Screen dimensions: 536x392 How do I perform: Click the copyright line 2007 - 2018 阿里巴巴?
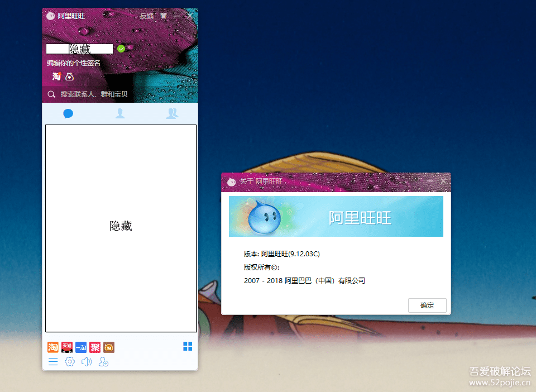pyautogui.click(x=305, y=280)
